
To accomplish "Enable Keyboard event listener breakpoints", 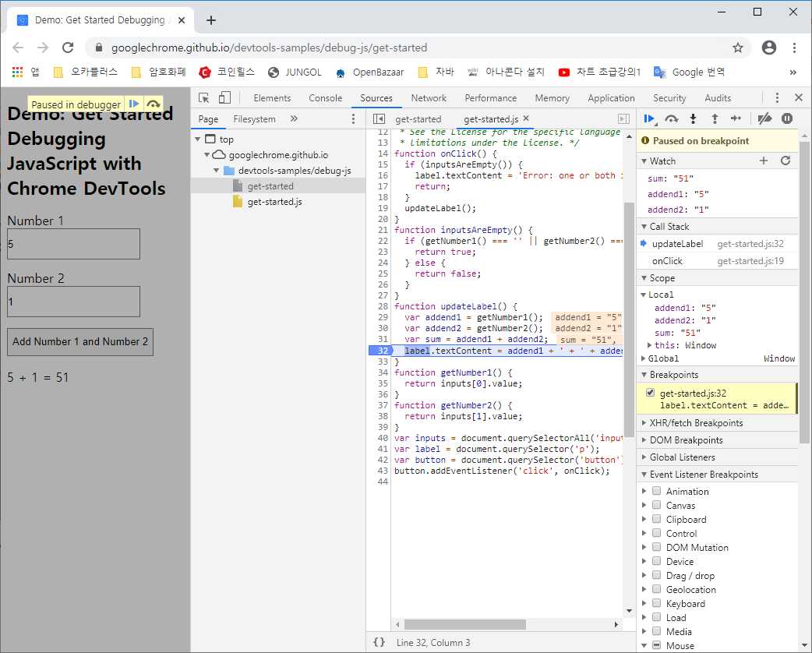I will 657,603.
